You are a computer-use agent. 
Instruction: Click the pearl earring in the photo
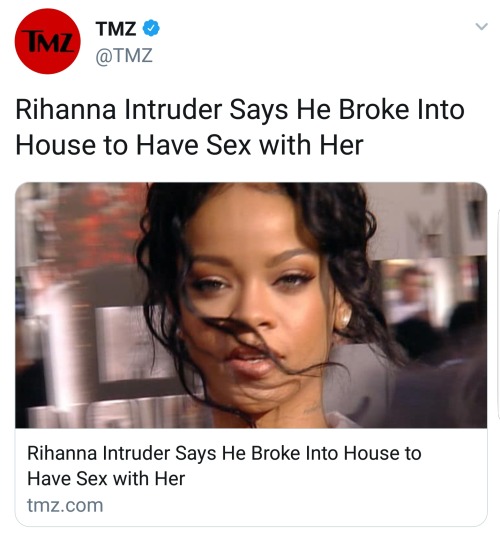(344, 318)
